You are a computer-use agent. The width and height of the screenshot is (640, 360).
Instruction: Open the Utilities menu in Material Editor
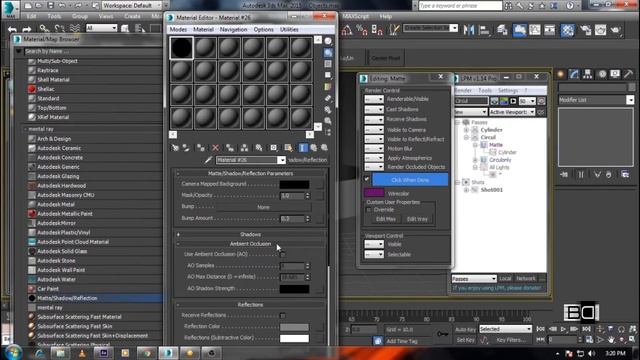[289, 29]
